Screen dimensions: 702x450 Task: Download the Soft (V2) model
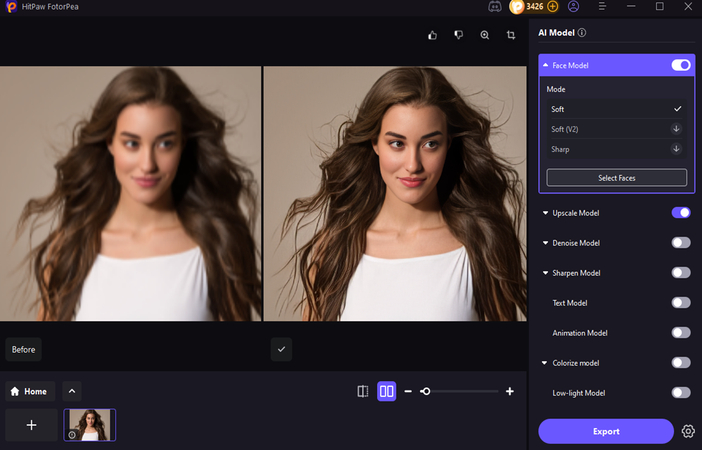point(676,129)
